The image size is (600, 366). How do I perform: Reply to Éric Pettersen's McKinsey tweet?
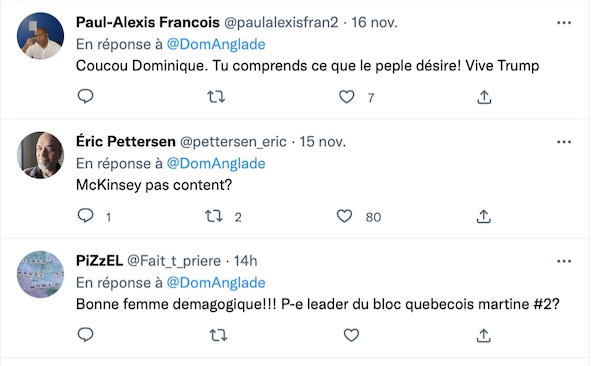(85, 216)
